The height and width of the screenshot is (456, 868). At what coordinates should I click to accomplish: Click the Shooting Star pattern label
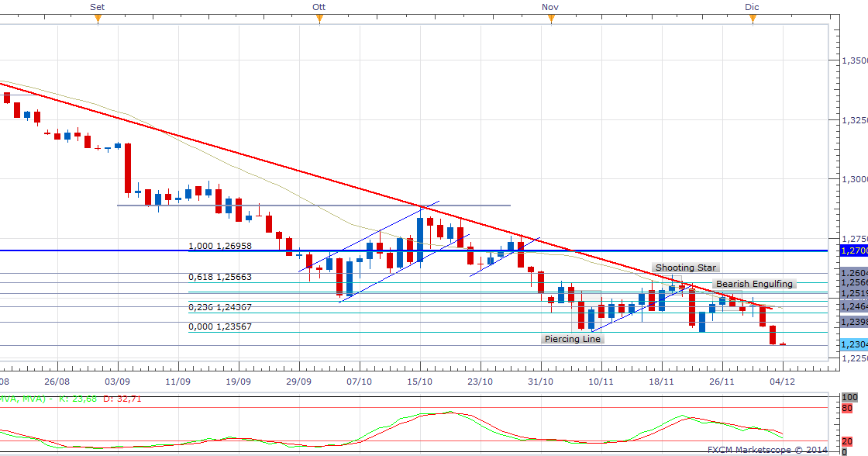click(x=685, y=268)
